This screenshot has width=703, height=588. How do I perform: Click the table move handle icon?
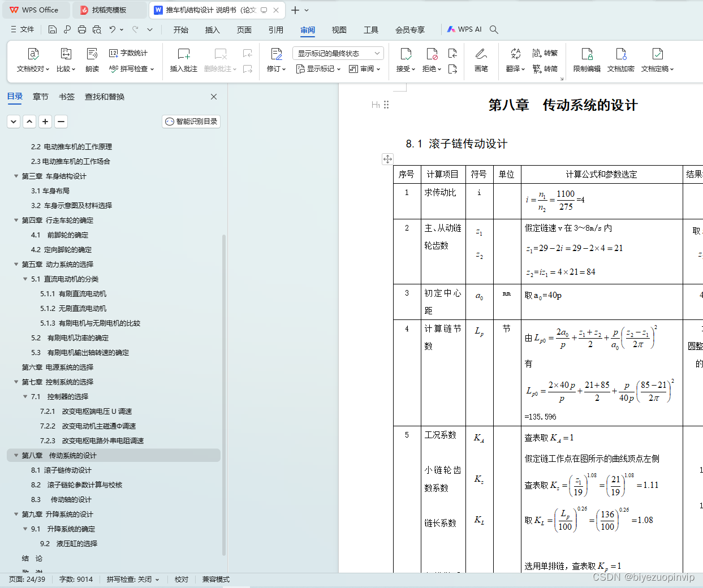click(x=387, y=159)
